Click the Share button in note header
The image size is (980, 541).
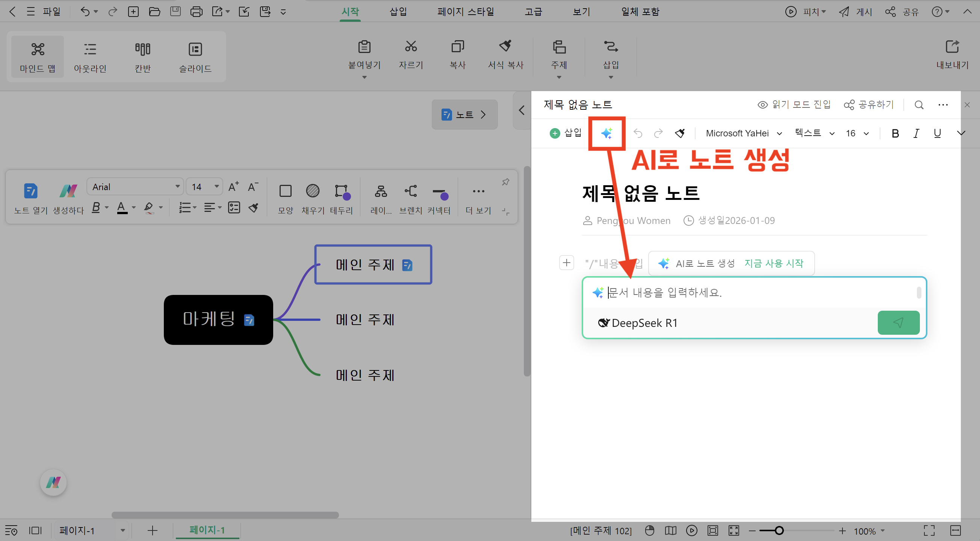click(x=868, y=104)
